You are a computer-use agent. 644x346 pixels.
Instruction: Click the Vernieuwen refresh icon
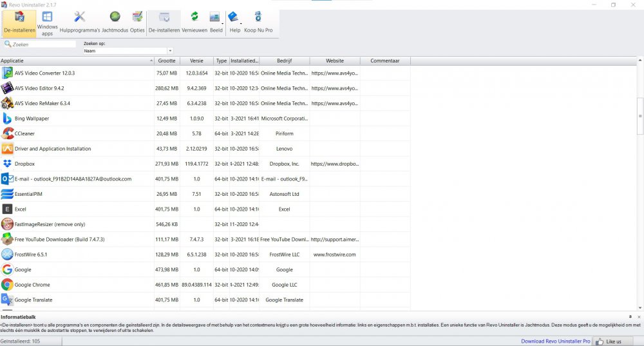(x=194, y=22)
